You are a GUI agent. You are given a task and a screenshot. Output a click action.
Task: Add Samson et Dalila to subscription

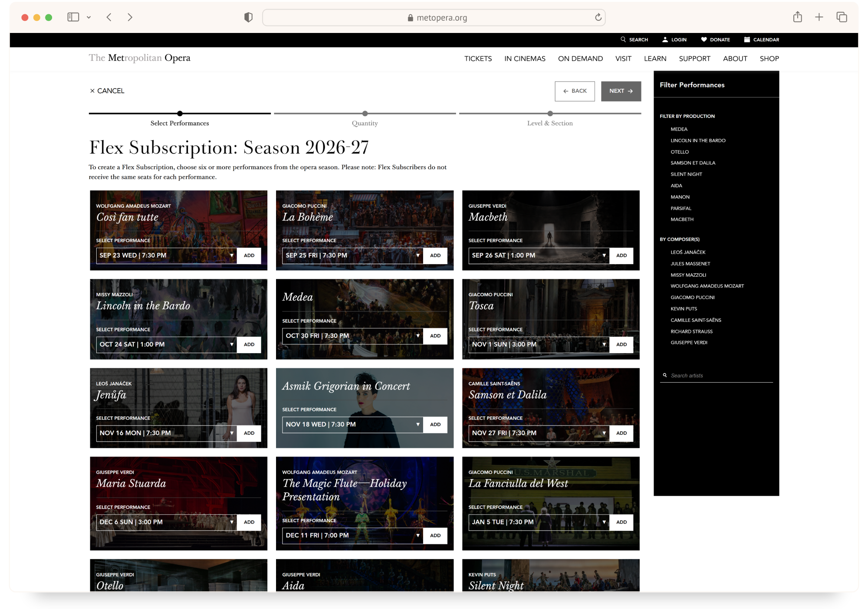(x=621, y=433)
